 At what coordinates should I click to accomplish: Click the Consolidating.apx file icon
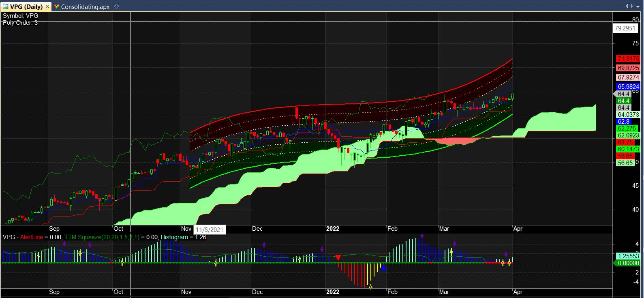point(57,6)
